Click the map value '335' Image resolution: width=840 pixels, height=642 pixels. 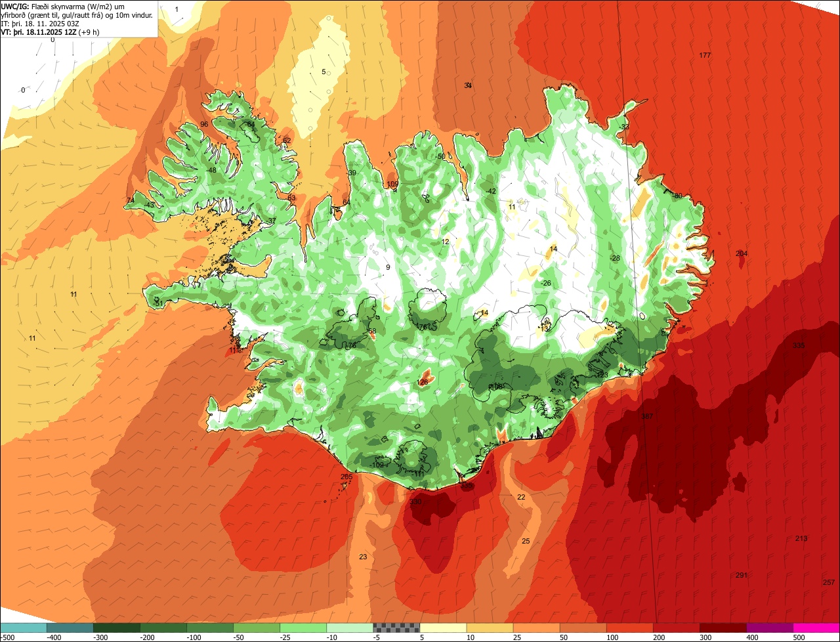click(798, 345)
